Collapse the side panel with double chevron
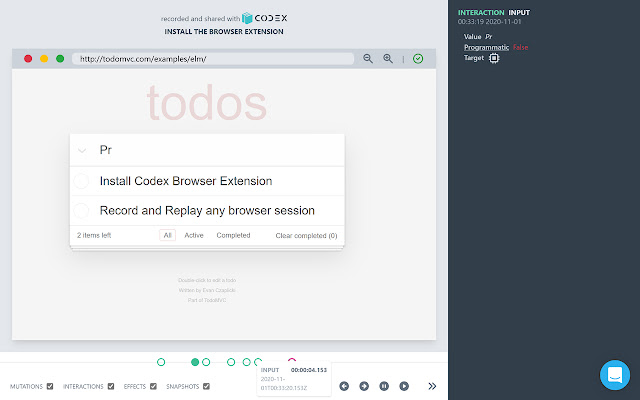Viewport: 640px width, 400px height. tap(432, 386)
